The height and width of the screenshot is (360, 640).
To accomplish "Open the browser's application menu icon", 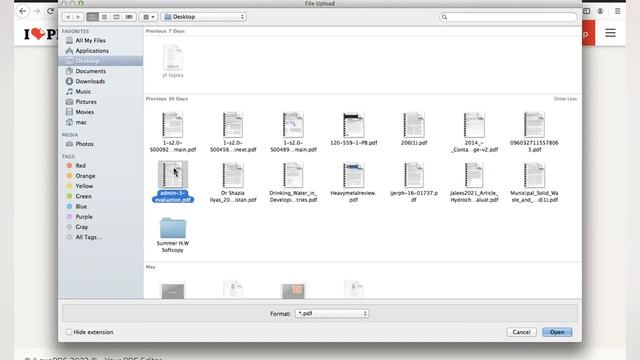I will 618,11.
